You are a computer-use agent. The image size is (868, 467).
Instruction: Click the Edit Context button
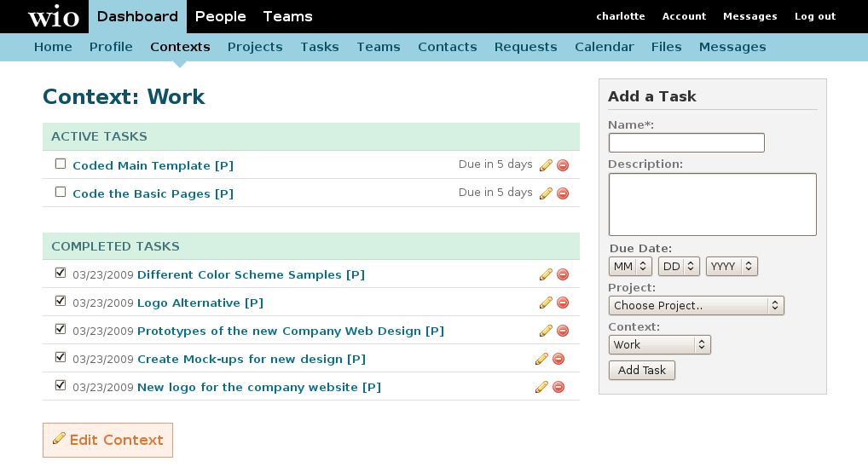click(x=108, y=440)
